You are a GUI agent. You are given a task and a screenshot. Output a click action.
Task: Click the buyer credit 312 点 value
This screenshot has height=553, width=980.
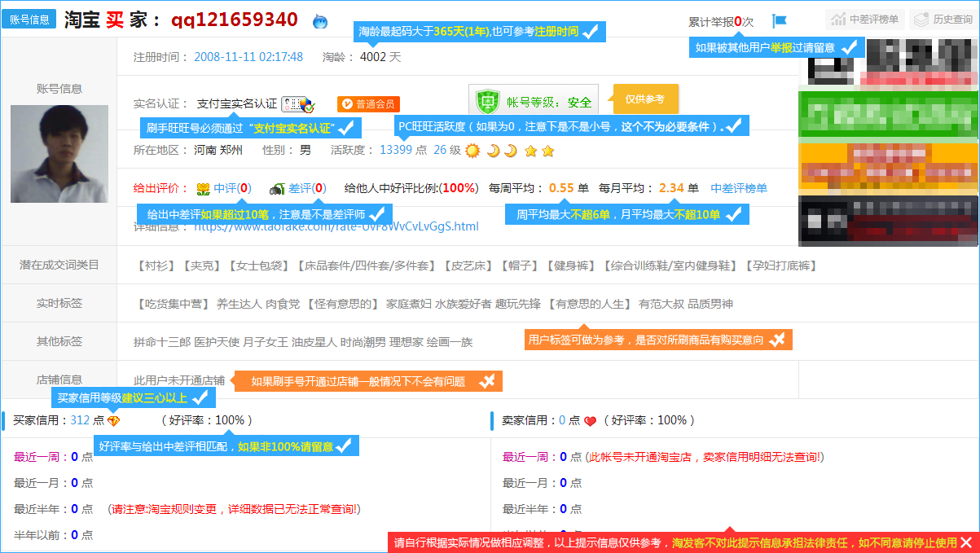(x=88, y=420)
